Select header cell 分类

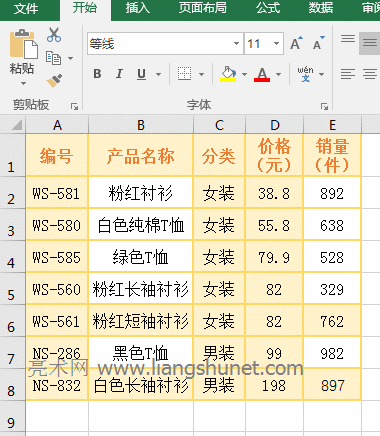point(219,156)
